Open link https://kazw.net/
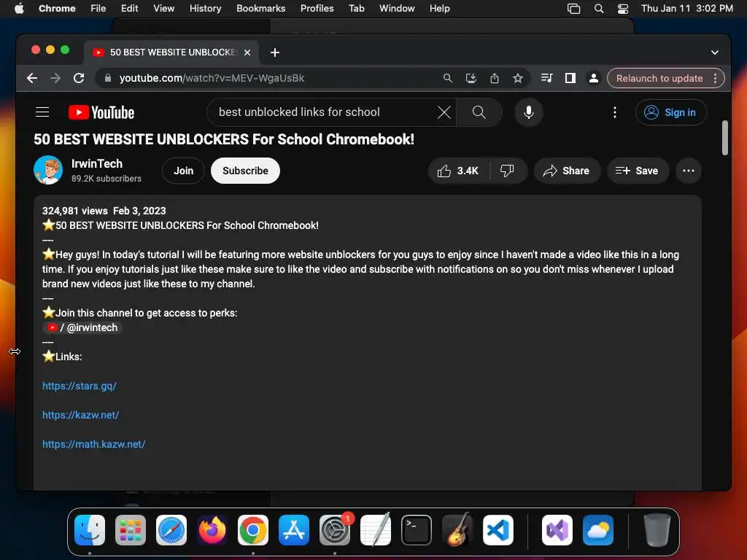 [x=80, y=415]
